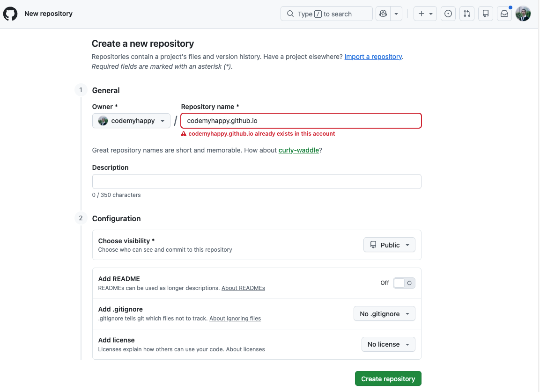Image resolution: width=540 pixels, height=392 pixels.
Task: Open Copilot chat icon
Action: [383, 14]
